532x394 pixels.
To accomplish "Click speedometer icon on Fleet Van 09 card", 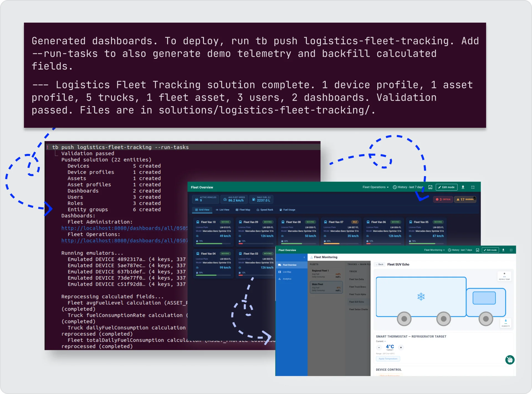I will coord(240,236).
